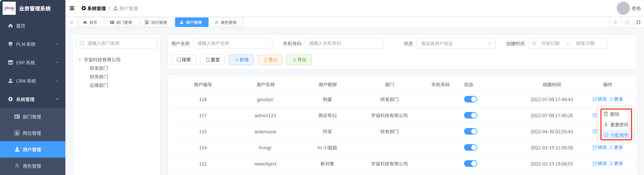The width and height of the screenshot is (644, 175).
Task: Toggle status switch for user goudan
Action: 470,99
